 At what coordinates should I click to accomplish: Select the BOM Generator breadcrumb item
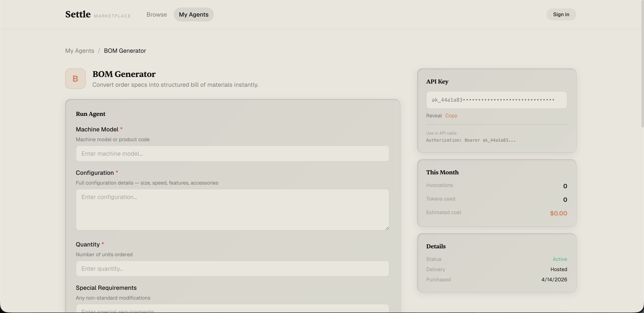tap(125, 50)
